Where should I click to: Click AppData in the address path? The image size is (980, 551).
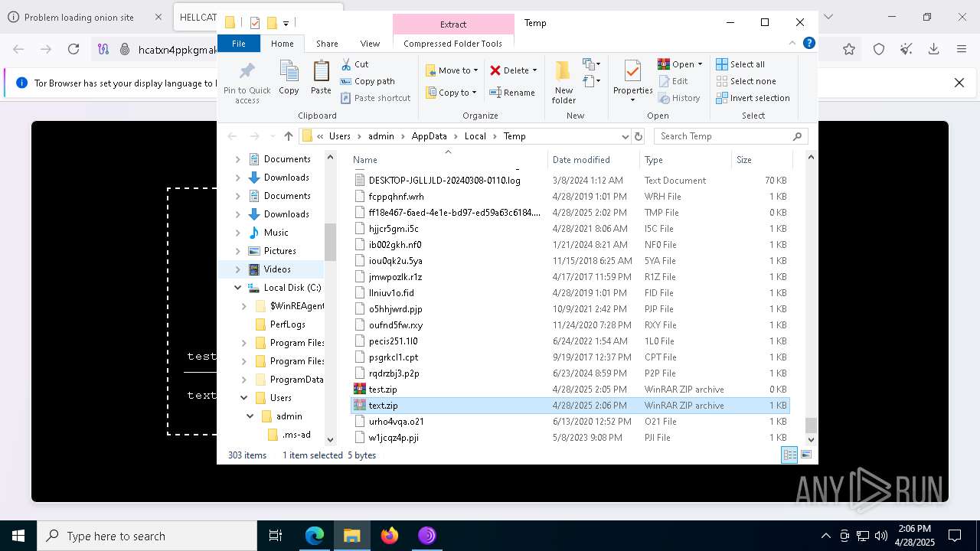pyautogui.click(x=429, y=136)
